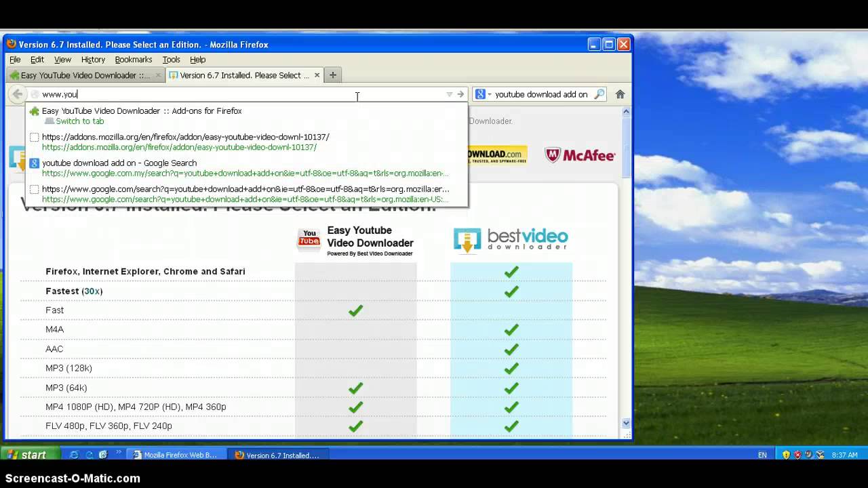Click Version 6.7 Installed taskbar button
The height and width of the screenshot is (488, 868).
coord(277,455)
